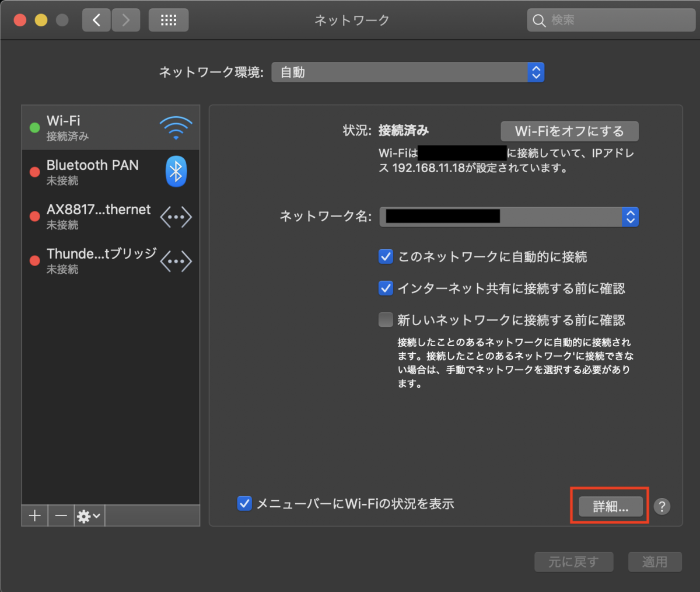Remove the selected service with the minus button
700x592 pixels.
[61, 516]
